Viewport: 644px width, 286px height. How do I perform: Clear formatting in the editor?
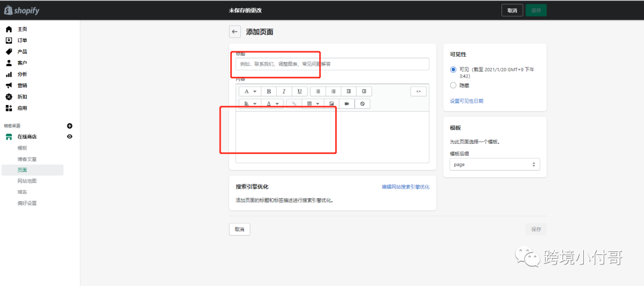tap(363, 104)
